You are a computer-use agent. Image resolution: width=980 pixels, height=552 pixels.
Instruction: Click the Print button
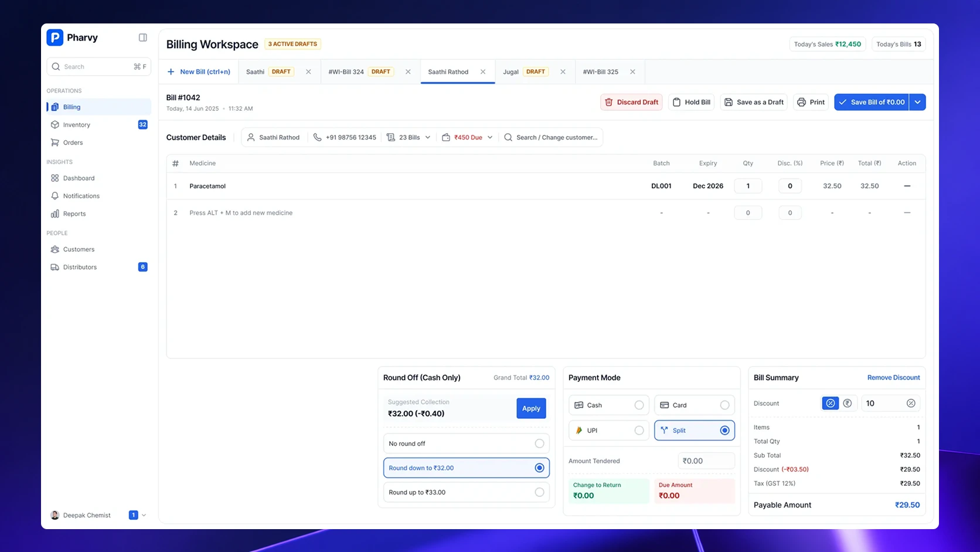click(811, 102)
